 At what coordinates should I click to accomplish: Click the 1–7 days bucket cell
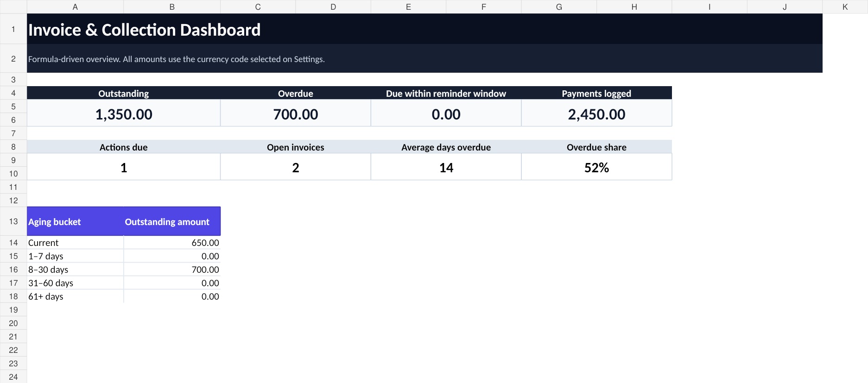(x=76, y=256)
